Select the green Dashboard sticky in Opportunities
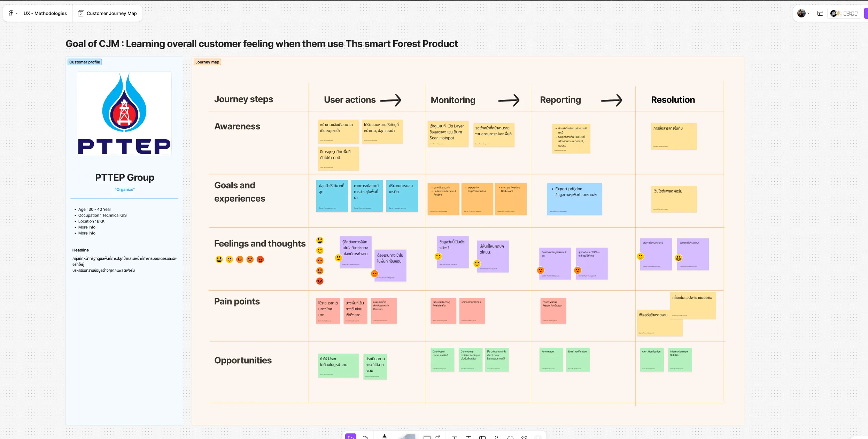The width and height of the screenshot is (868, 439). tap(442, 359)
